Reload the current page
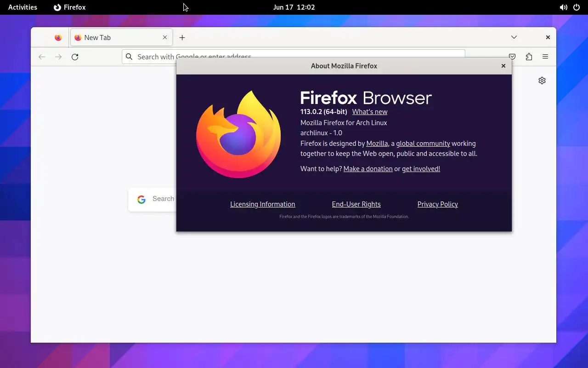 [x=75, y=57]
